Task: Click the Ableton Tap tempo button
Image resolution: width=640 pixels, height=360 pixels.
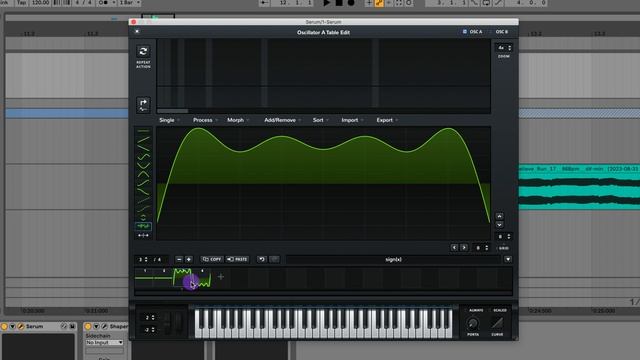Action: [21, 3]
